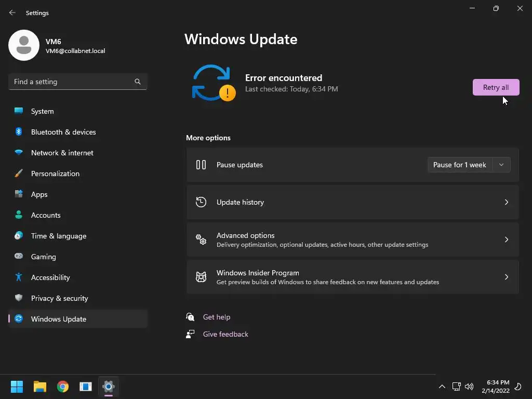Click the Time & language globe icon

pyautogui.click(x=19, y=235)
